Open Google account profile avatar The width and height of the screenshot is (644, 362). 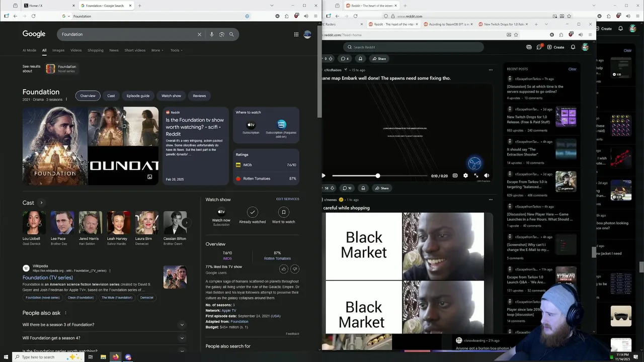click(307, 34)
